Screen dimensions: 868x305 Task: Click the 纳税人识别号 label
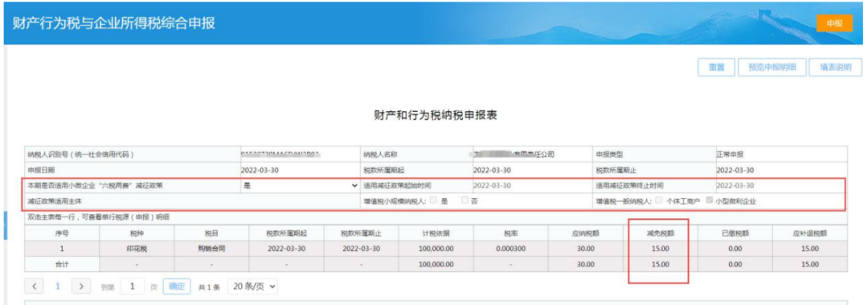coord(81,155)
